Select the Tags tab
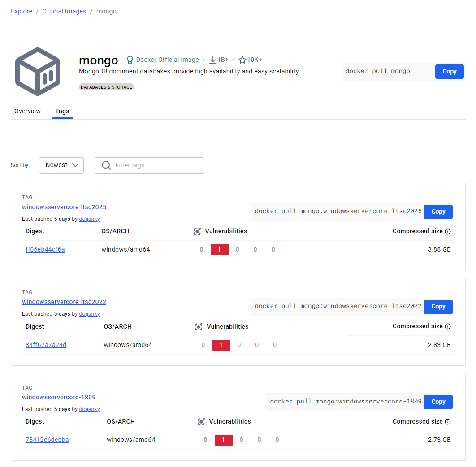 (x=62, y=111)
